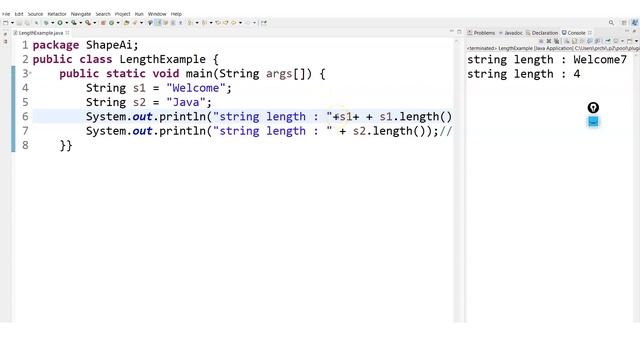Click the Open Type folder icon

[126, 23]
